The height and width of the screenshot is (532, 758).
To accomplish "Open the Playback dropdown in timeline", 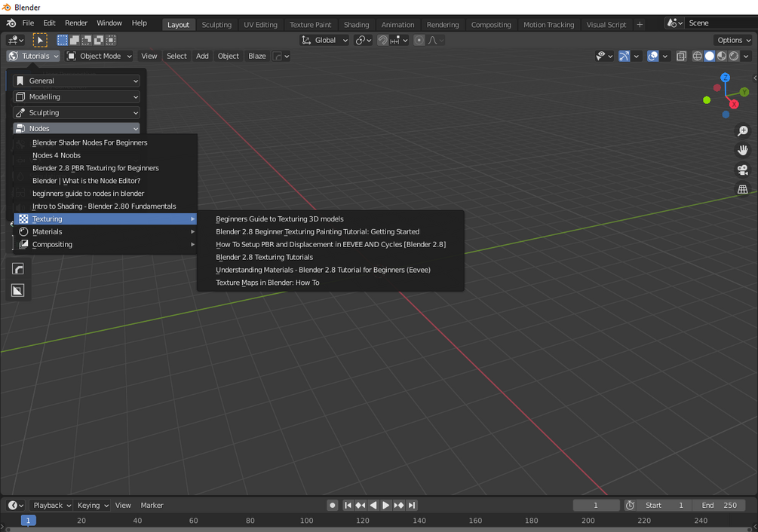I will pyautogui.click(x=51, y=505).
